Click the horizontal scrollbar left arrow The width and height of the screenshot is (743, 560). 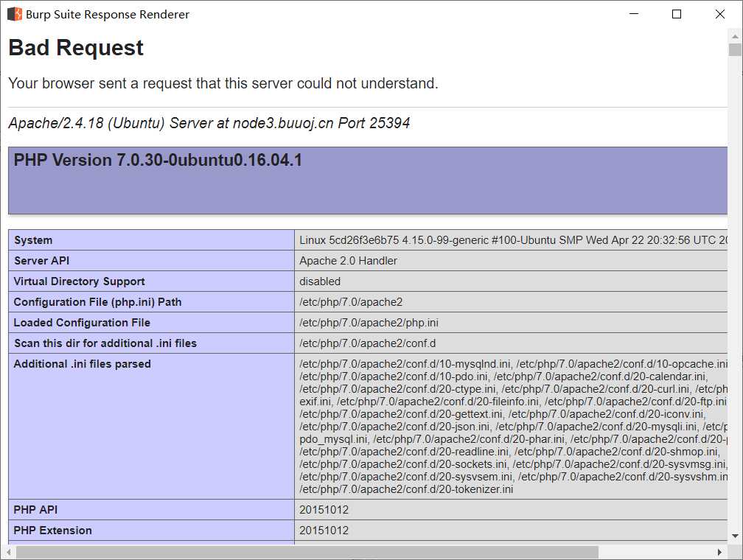click(x=7, y=552)
